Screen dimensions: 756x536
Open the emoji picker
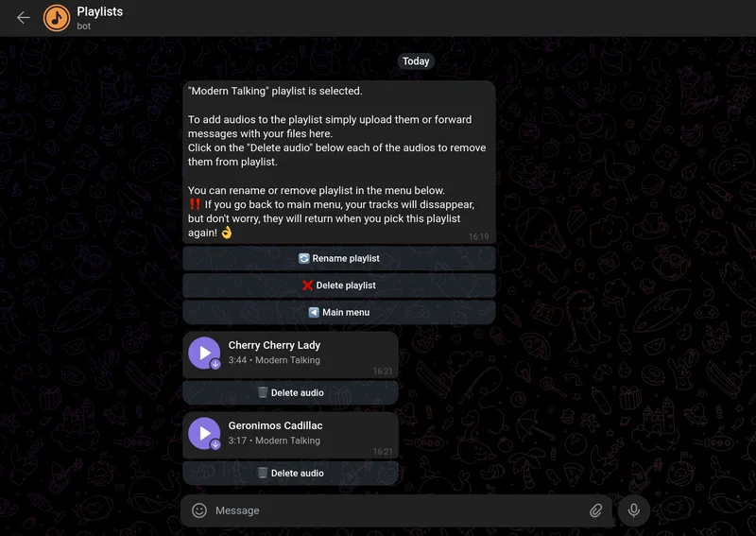click(x=199, y=510)
